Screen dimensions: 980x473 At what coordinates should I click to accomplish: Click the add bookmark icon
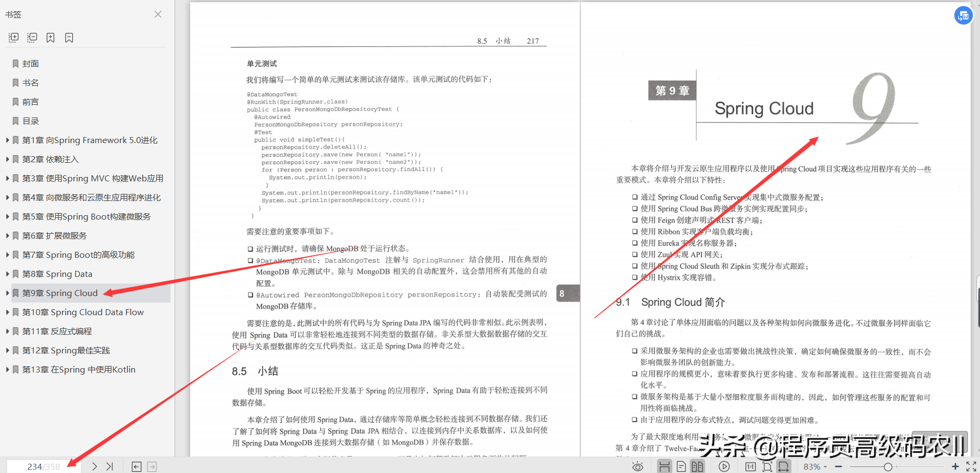(x=50, y=37)
